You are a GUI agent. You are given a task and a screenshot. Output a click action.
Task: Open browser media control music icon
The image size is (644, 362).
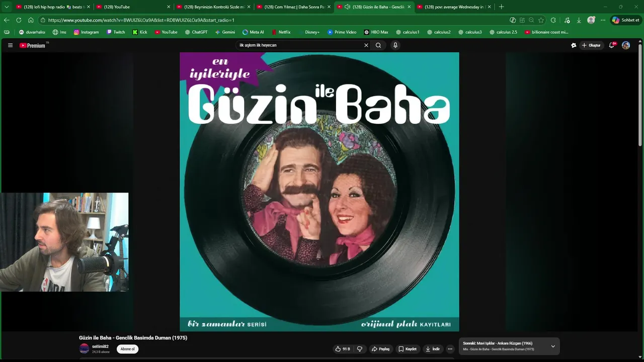[567, 20]
